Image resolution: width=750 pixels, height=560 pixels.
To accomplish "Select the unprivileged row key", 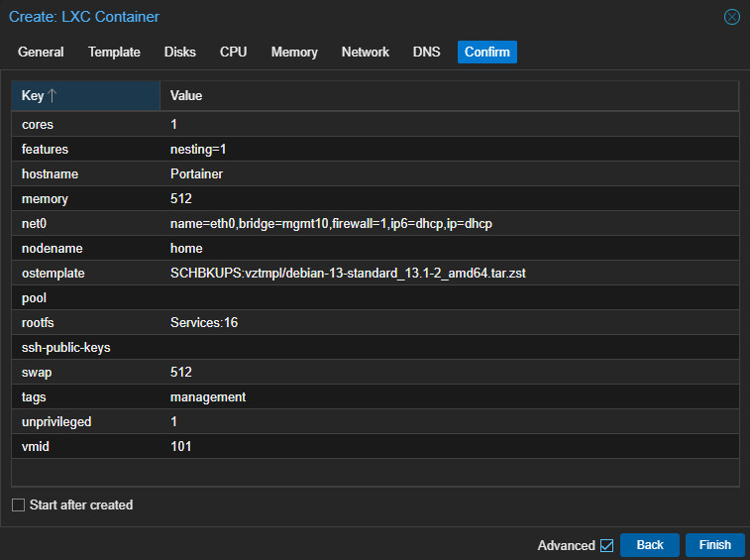I will 56,421.
